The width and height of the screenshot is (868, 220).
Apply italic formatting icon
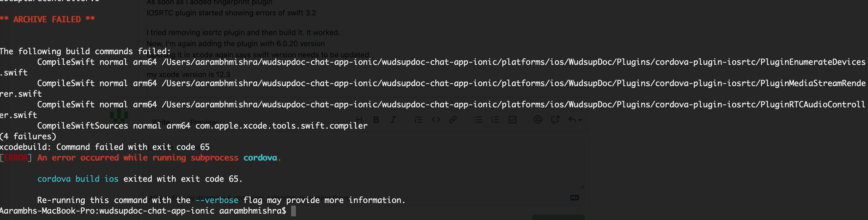point(393,119)
